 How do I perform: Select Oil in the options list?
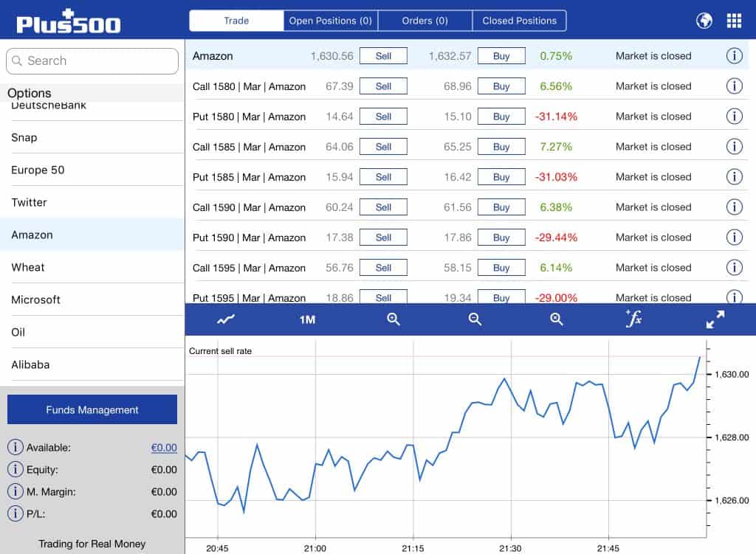pos(92,332)
